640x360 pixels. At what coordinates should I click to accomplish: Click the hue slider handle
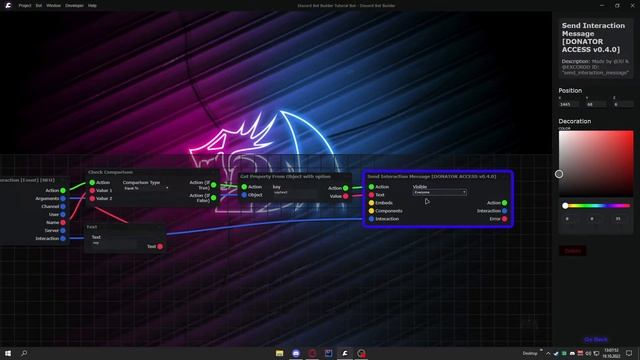565,206
